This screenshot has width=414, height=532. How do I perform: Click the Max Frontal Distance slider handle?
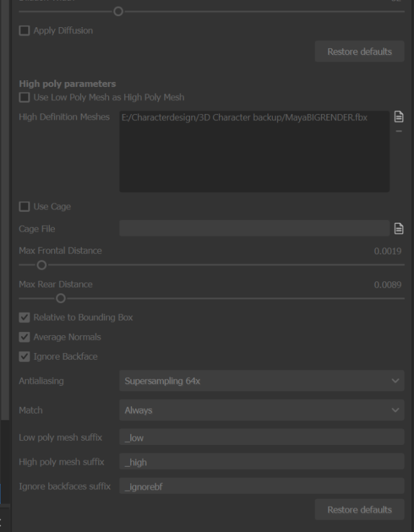click(x=41, y=265)
